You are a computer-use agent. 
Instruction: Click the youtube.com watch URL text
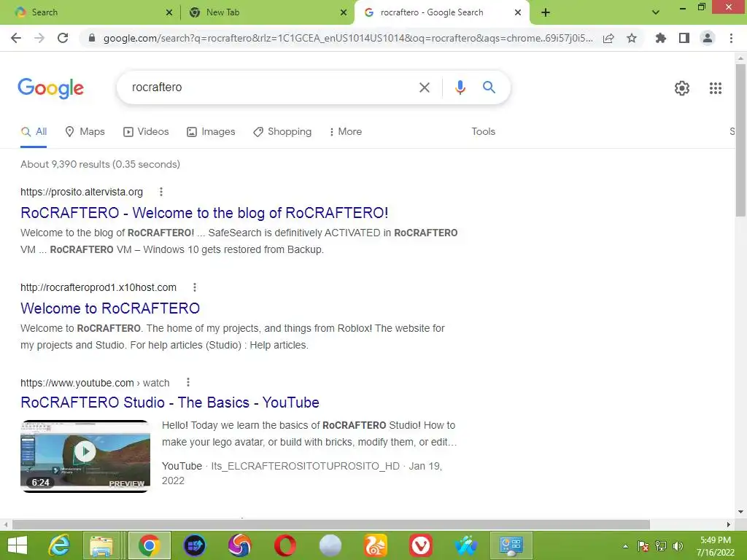tap(95, 383)
